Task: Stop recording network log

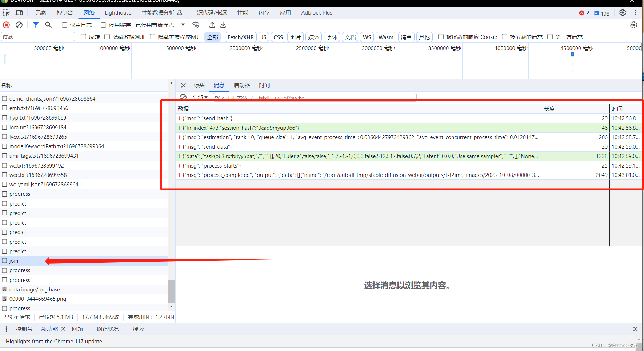Action: (7, 25)
